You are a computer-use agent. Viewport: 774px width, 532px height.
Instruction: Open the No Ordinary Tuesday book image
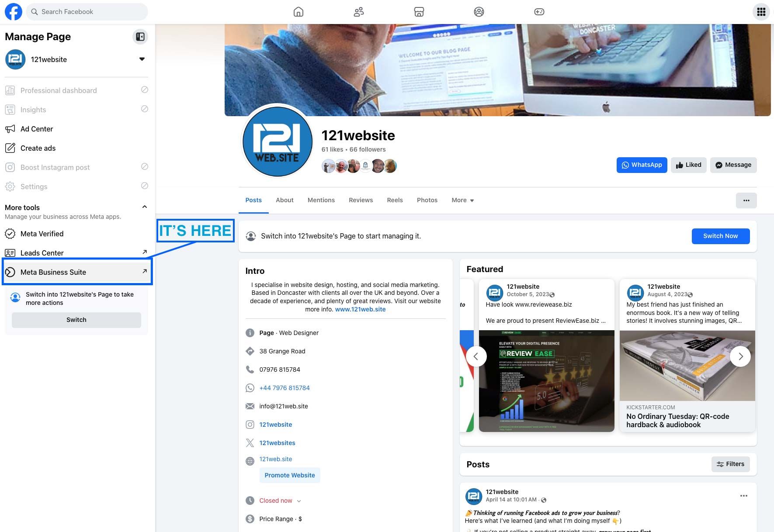(687, 366)
